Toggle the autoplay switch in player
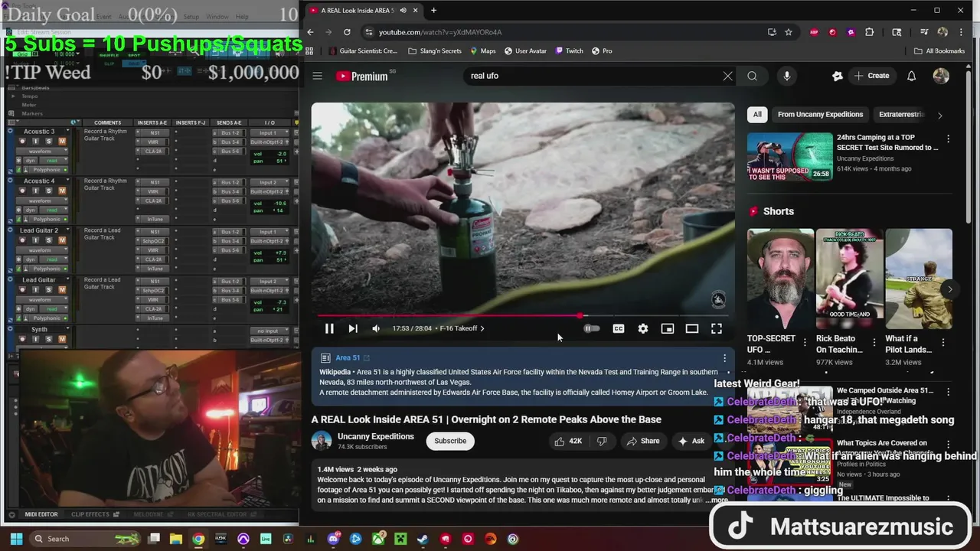The width and height of the screenshot is (980, 551). [x=592, y=328]
